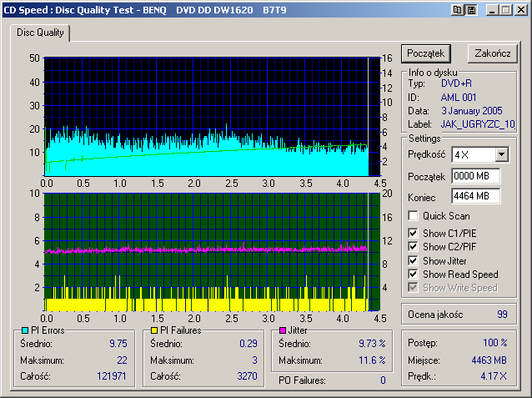The image size is (532, 398).
Task: Close the Disc Quality Test window
Action: click(x=520, y=10)
